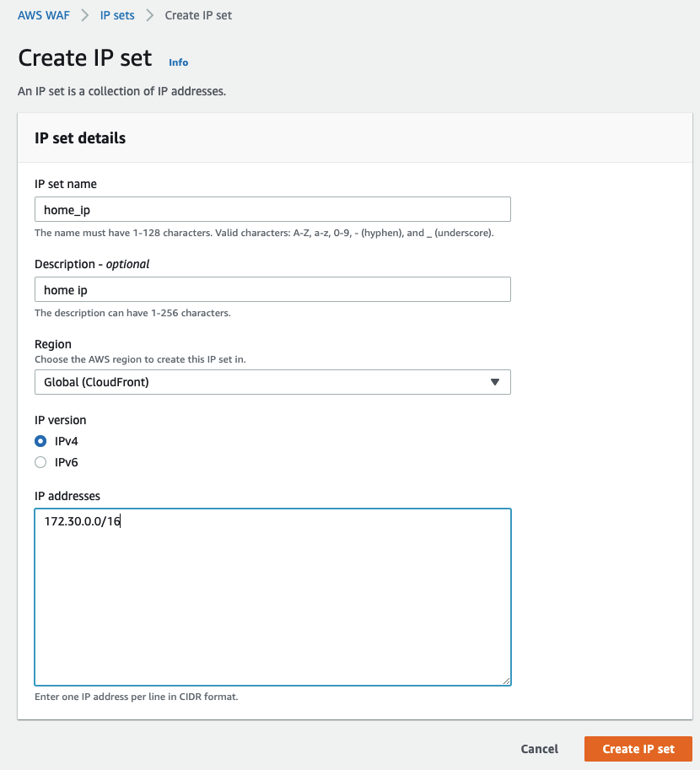Click the IP set name input field
Viewport: 700px width, 770px height.
tap(272, 210)
